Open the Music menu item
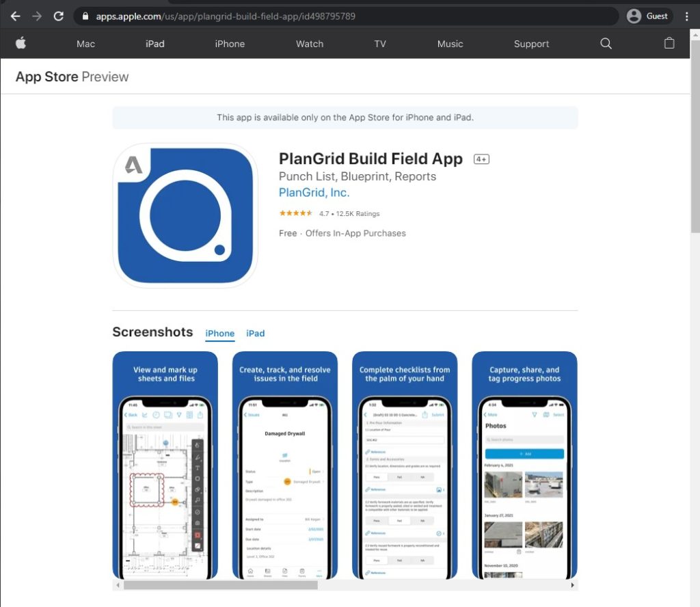700x607 pixels. pyautogui.click(x=450, y=43)
